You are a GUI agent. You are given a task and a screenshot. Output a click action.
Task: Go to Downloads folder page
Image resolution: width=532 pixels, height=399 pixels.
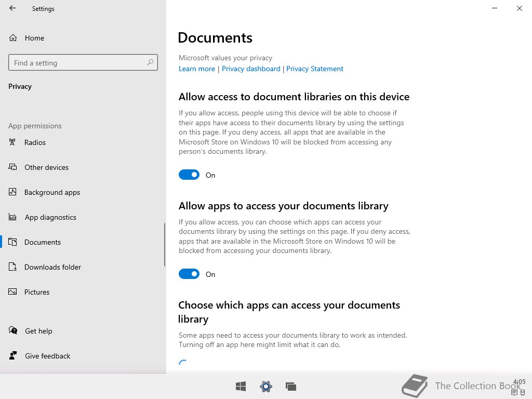[52, 267]
